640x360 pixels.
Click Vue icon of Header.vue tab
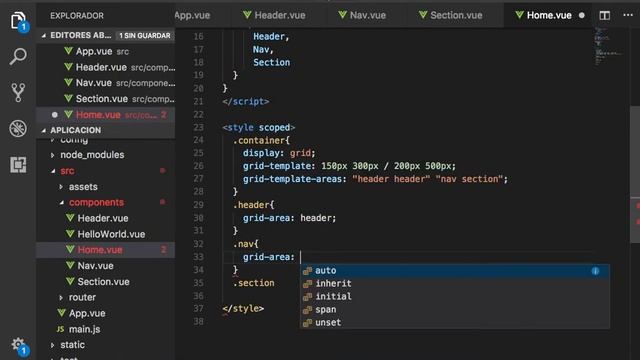tap(247, 15)
